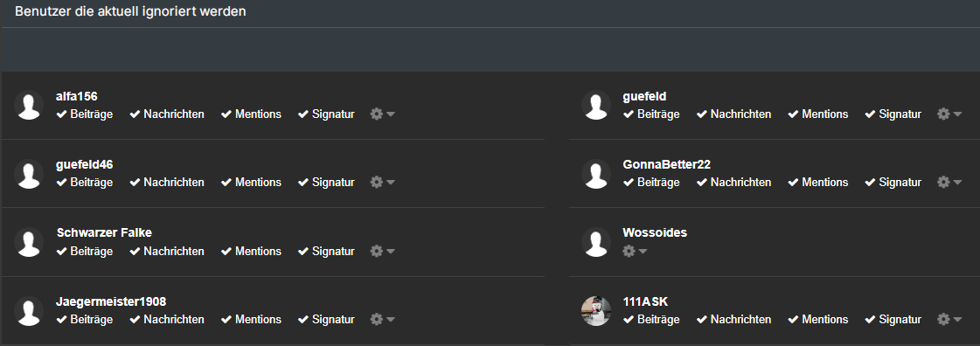This screenshot has height=346, width=980.
Task: Click the gear icon under Wossoides
Action: pos(629,251)
